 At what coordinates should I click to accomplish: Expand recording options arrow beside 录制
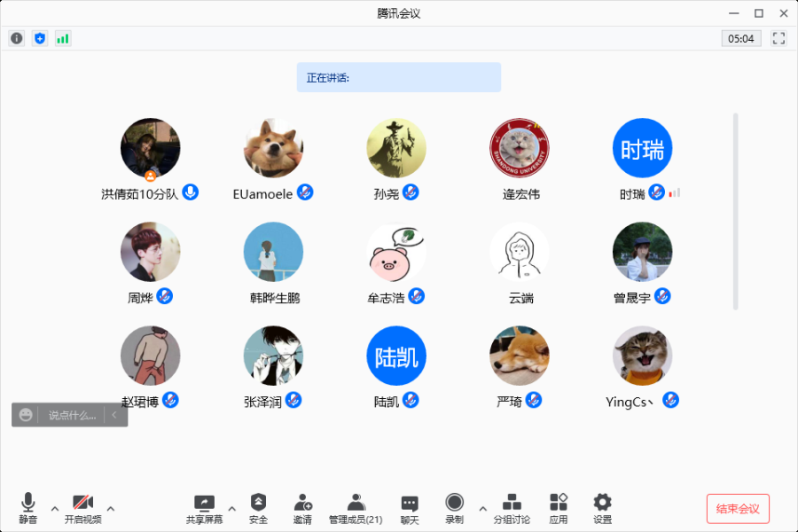[483, 508]
